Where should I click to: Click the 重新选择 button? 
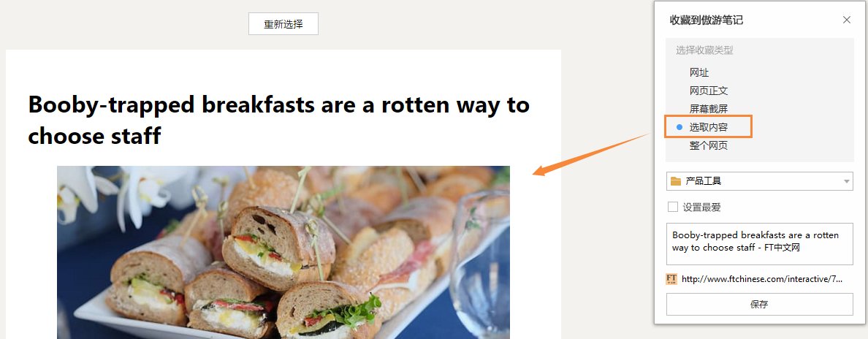(x=283, y=24)
